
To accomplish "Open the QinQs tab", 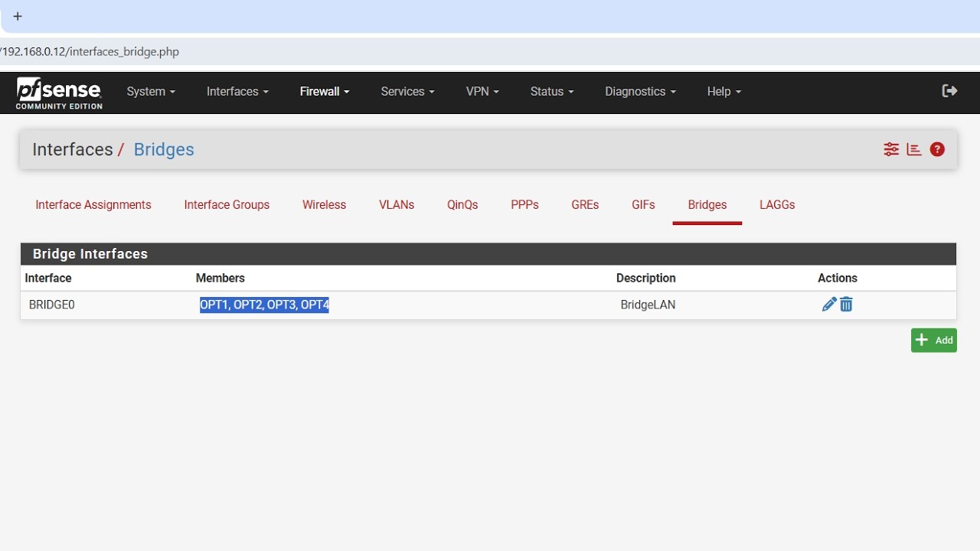I will point(462,205).
